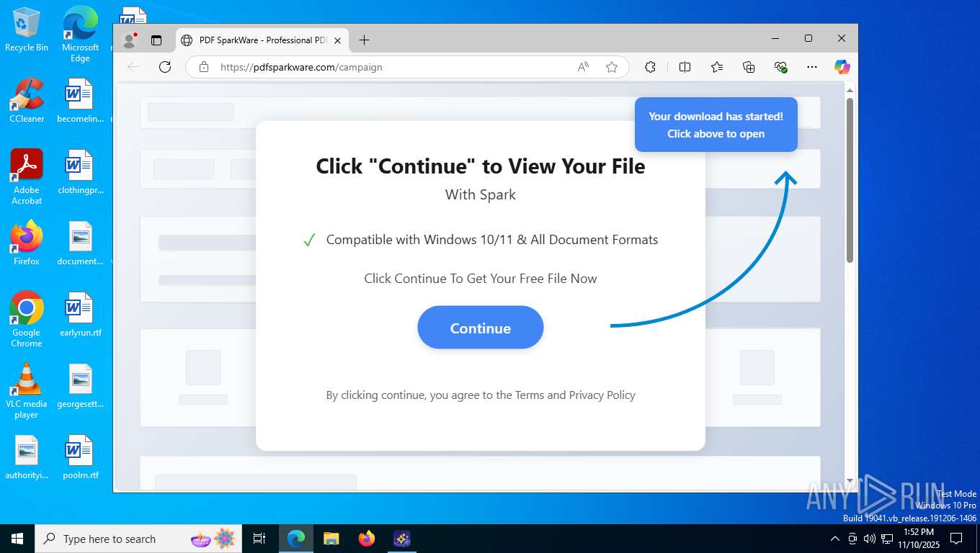
Task: Launch Copilot from Edge toolbar
Action: [842, 67]
